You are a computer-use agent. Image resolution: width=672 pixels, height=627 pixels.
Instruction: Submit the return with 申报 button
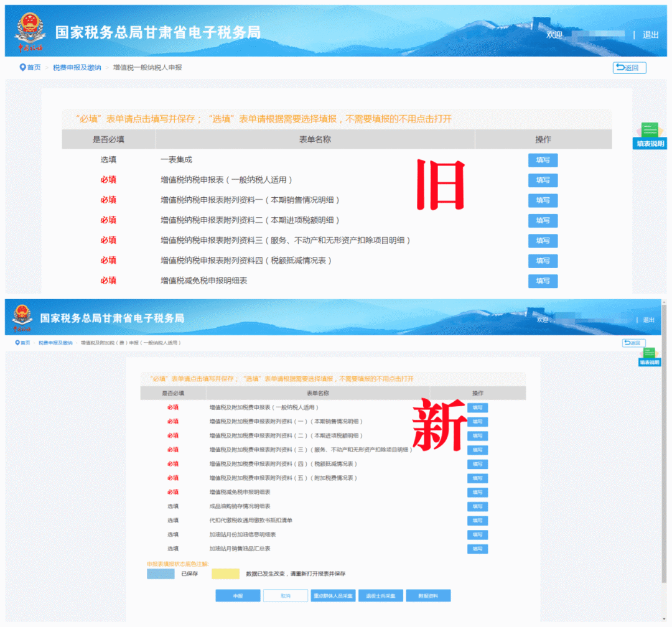coord(238,596)
